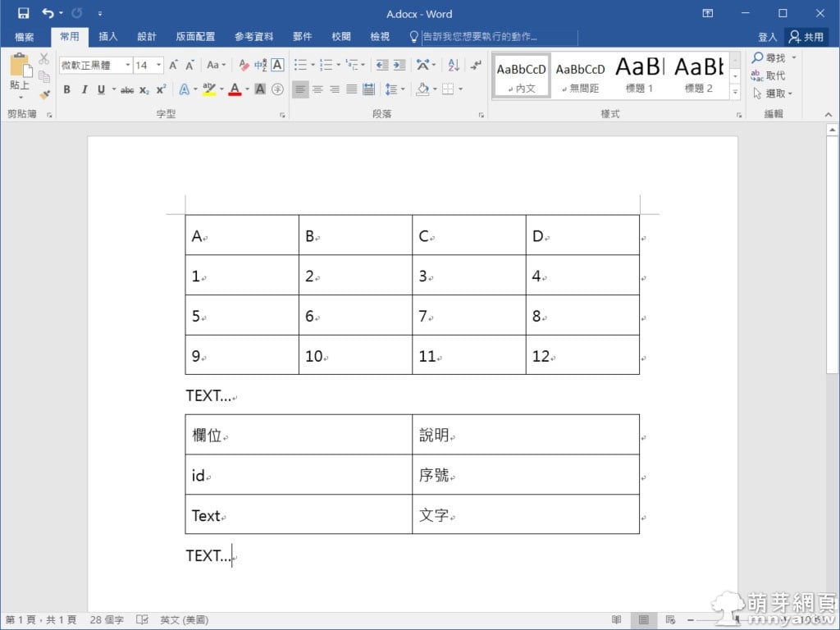
Task: Click the 告訴我您想要執行的動作 search box
Action: (498, 37)
